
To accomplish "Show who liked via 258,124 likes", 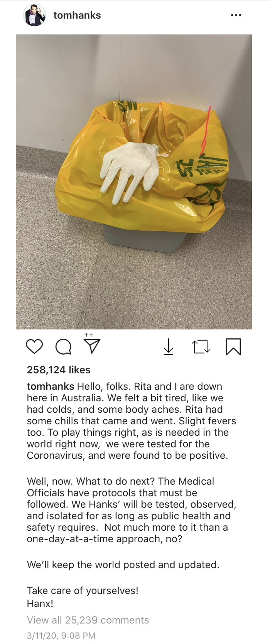I will [x=59, y=370].
